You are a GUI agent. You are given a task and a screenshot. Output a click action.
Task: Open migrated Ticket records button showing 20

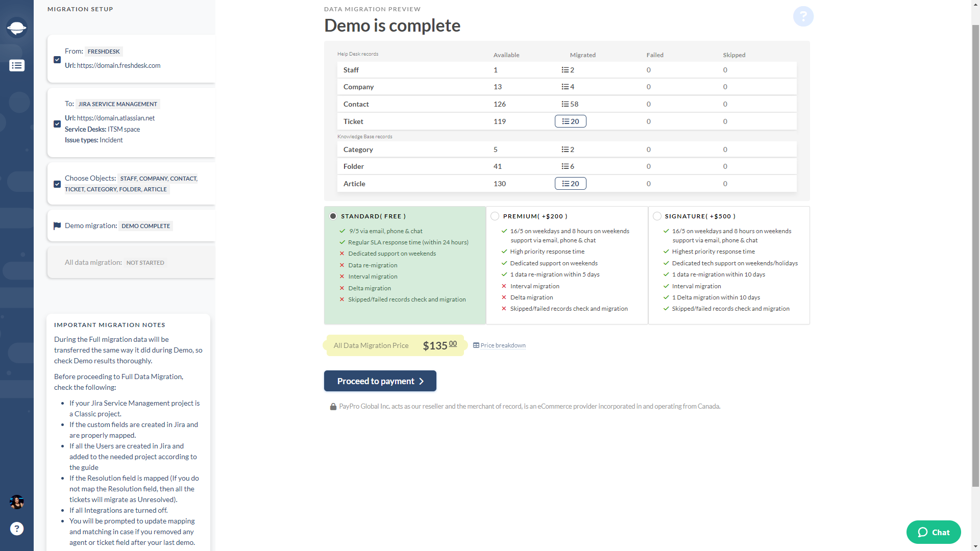[570, 121]
